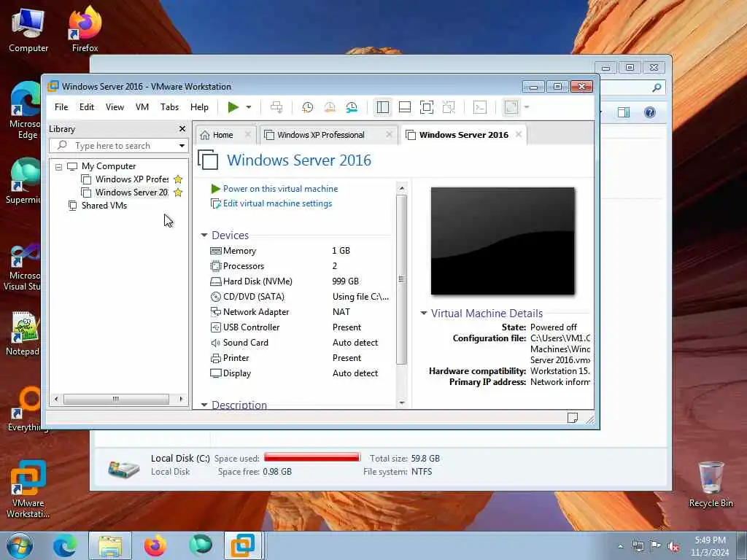Click the stretch guest toolbar icon
This screenshot has height=560, width=747.
(511, 107)
